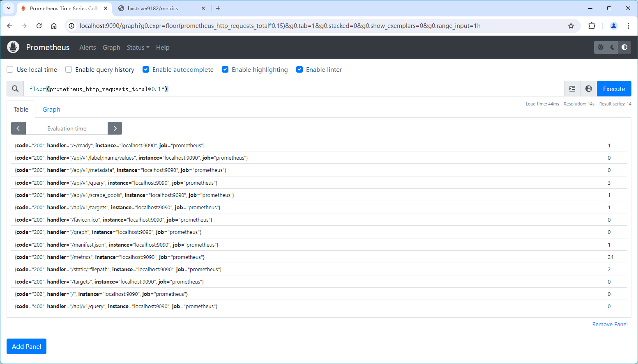Click the Load time: 44ms text

tap(542, 104)
